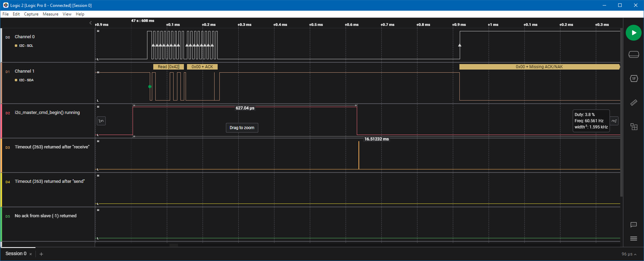This screenshot has width=644, height=261.
Task: Collapse the channel labels sidebar chevron
Action: 91,23
